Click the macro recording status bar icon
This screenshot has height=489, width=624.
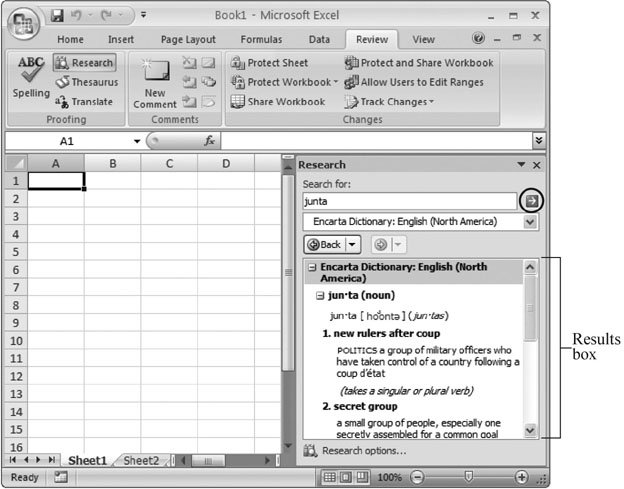pos(60,477)
